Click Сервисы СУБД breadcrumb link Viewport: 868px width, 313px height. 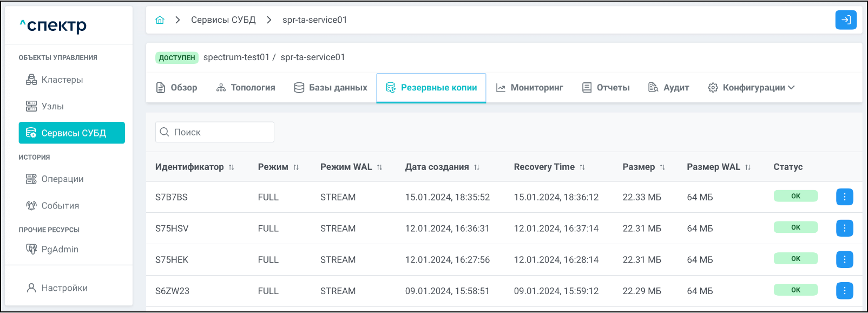[x=223, y=20]
